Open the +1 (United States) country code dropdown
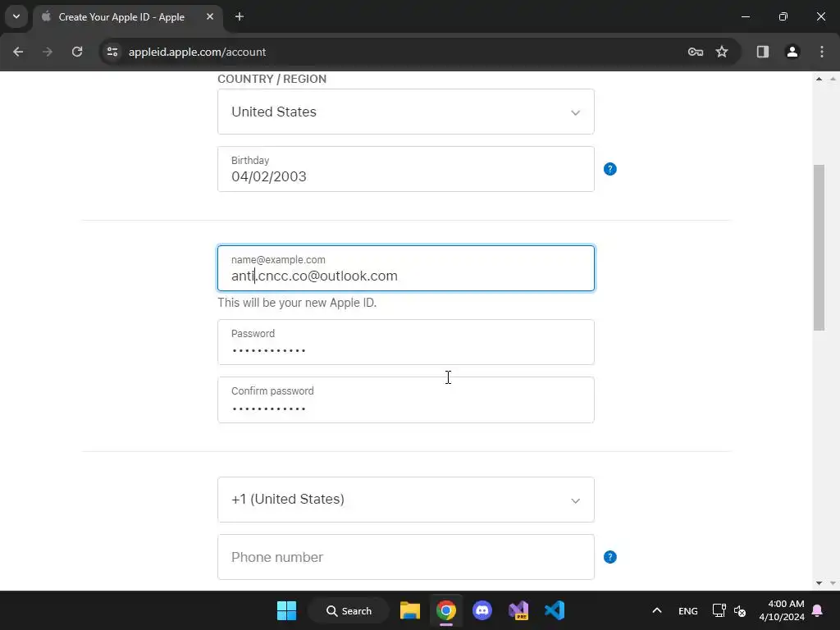The height and width of the screenshot is (630, 840). [406, 500]
